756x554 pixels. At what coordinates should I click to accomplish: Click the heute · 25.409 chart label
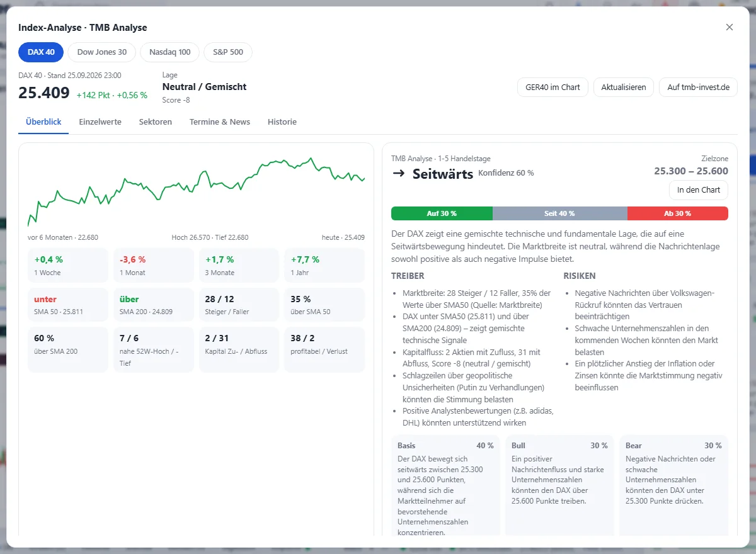(x=343, y=237)
